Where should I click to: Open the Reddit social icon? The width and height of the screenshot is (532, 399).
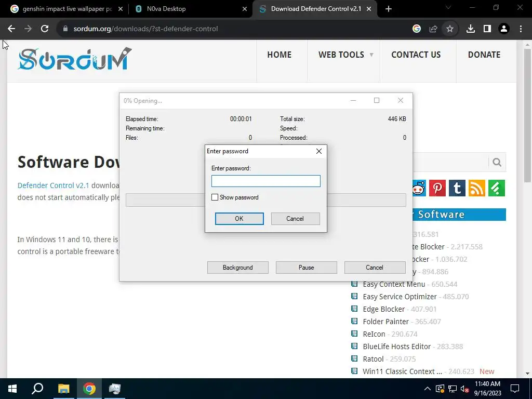coord(419,188)
